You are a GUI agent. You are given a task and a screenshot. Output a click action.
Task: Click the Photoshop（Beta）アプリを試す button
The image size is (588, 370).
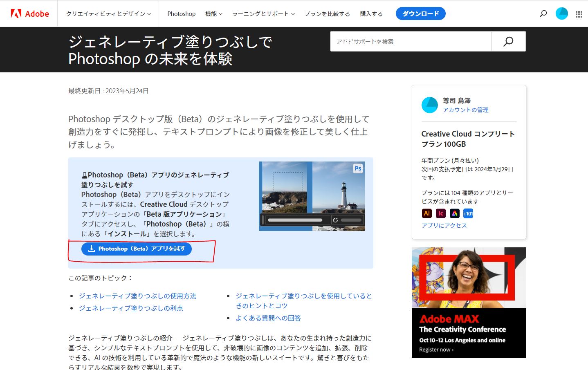click(x=137, y=249)
